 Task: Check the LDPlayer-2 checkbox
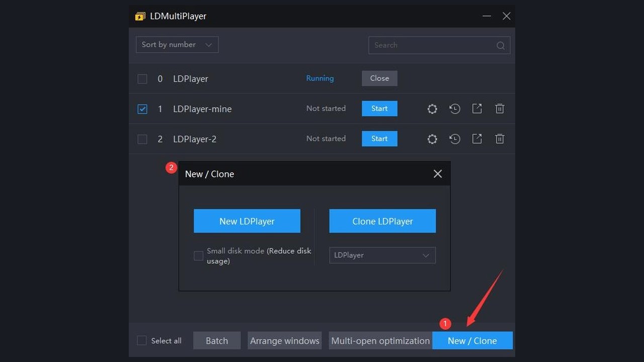click(x=142, y=139)
